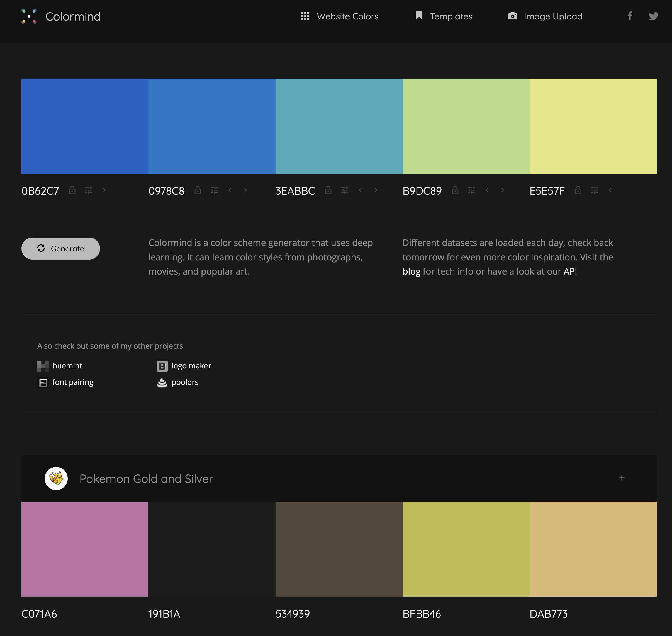Click the font pairing project icon

click(x=43, y=383)
